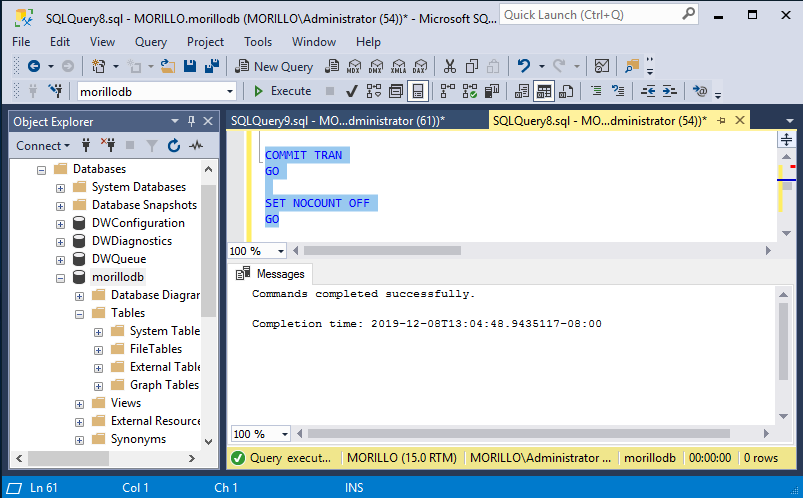
Task: Open the Connect dropdown in Object Explorer
Action: pyautogui.click(x=43, y=146)
